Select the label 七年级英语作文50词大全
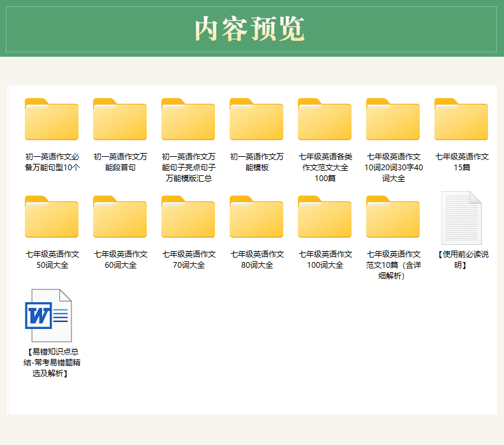 (x=52, y=259)
